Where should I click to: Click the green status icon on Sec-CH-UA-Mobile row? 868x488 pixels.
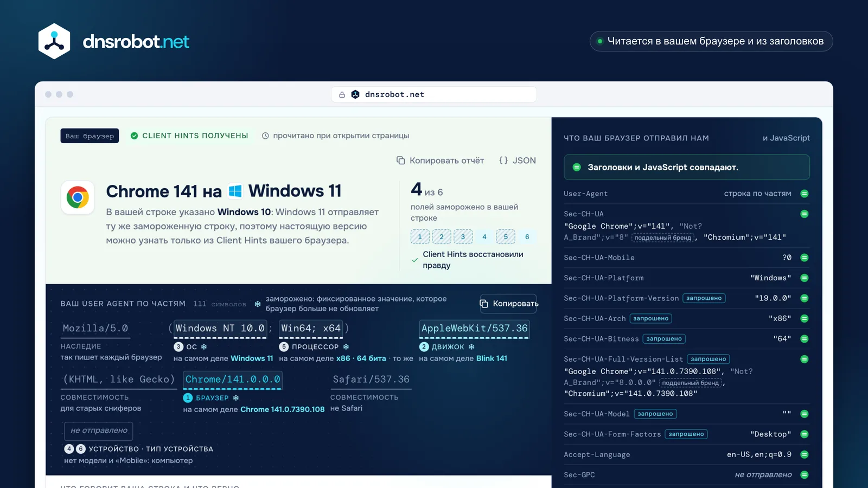pos(805,258)
